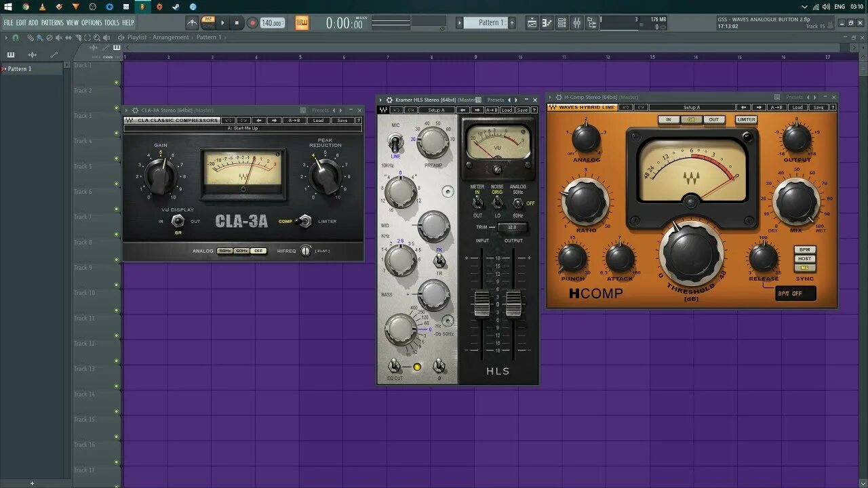Open the FILE menu
Viewport: 868px width, 488px height.
[x=8, y=22]
